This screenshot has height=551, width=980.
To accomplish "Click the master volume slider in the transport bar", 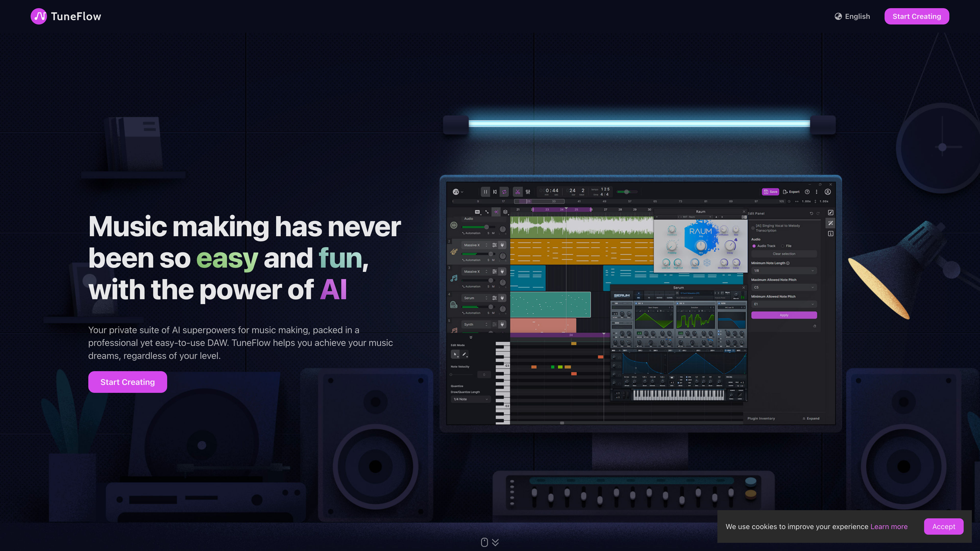I will click(x=627, y=192).
